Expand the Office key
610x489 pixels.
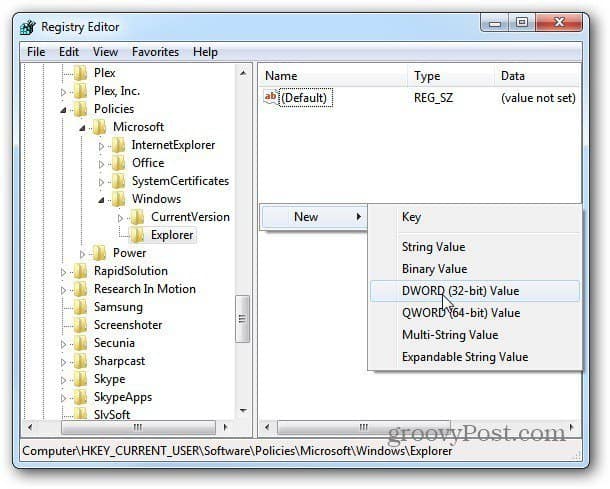[101, 164]
